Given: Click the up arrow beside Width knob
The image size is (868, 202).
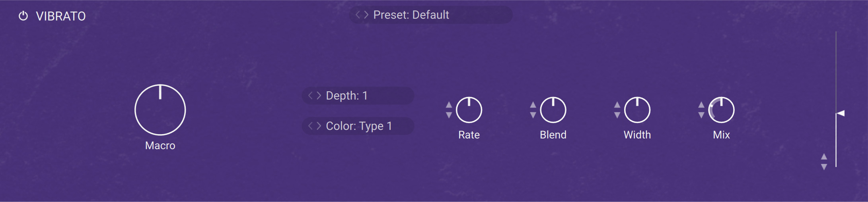Looking at the screenshot, I should (x=617, y=105).
